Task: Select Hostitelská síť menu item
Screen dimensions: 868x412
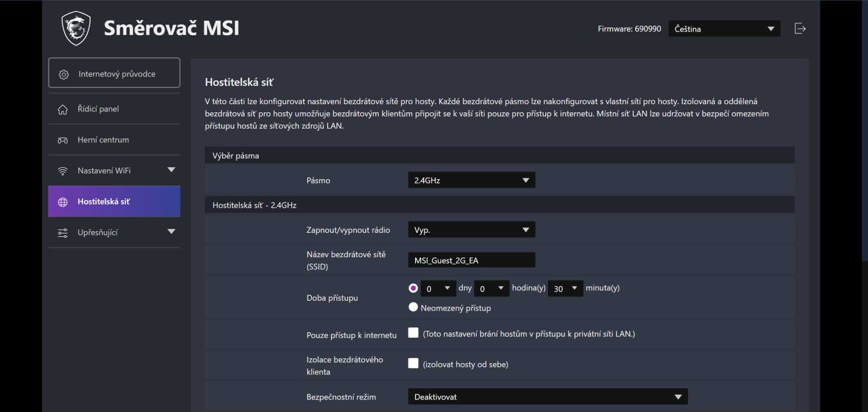Action: pyautogui.click(x=114, y=201)
